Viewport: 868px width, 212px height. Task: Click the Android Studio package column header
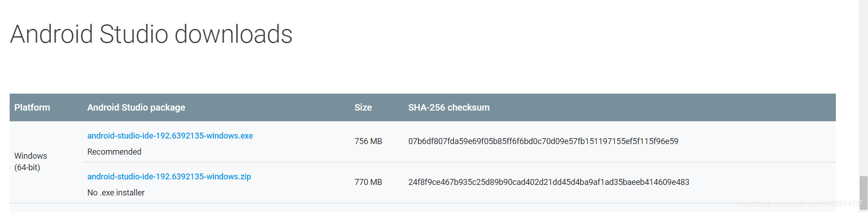pyautogui.click(x=136, y=107)
